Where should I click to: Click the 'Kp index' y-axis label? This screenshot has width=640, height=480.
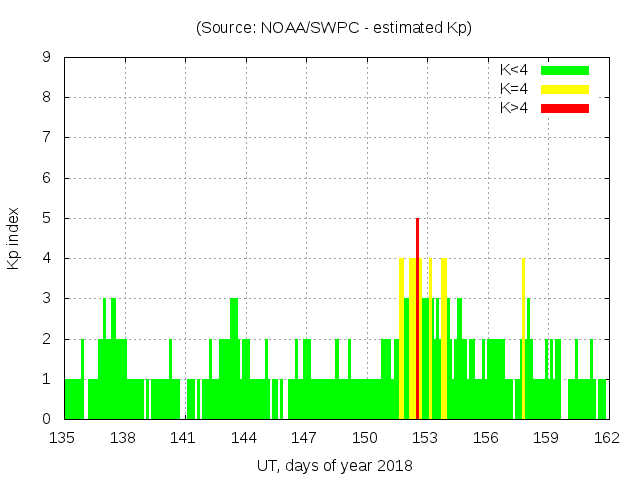coord(14,238)
